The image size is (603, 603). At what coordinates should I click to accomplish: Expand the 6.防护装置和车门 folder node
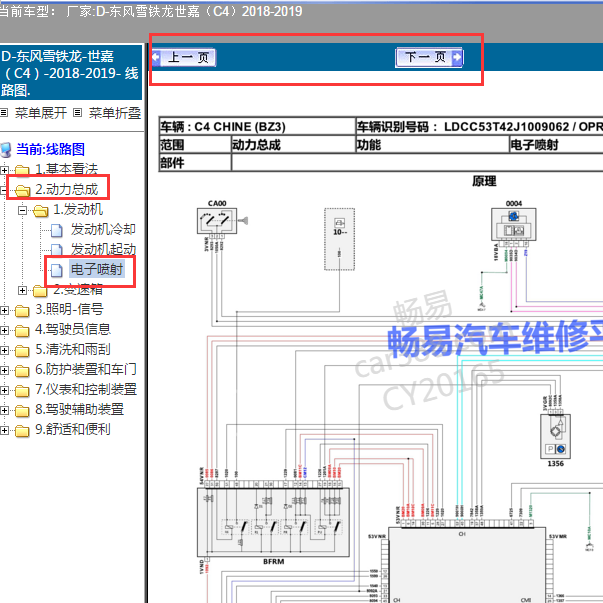[4, 370]
